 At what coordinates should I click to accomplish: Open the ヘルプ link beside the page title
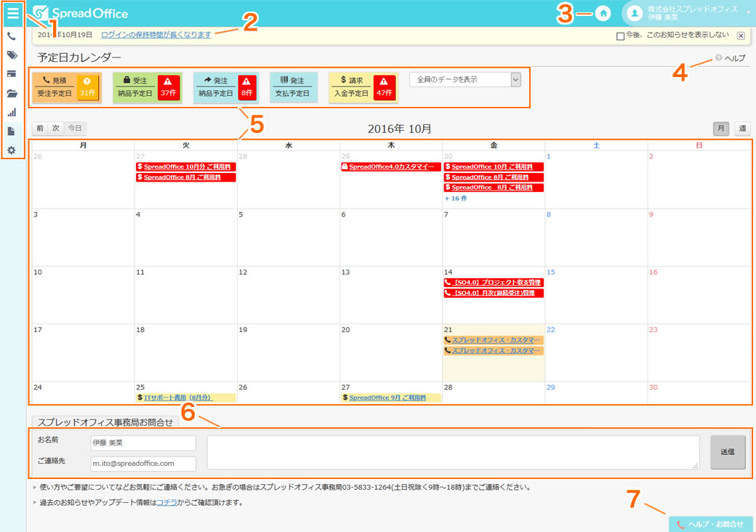(731, 58)
